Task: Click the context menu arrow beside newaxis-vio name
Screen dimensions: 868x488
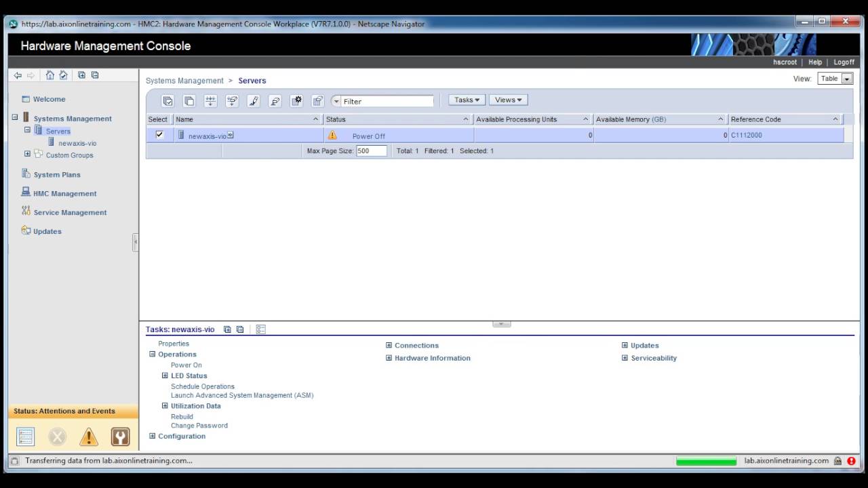Action: pos(230,135)
